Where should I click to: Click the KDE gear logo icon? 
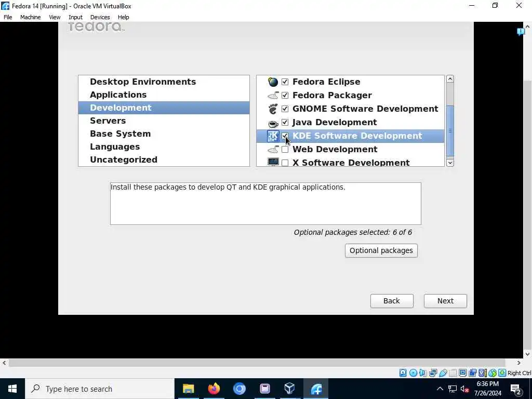pyautogui.click(x=273, y=136)
